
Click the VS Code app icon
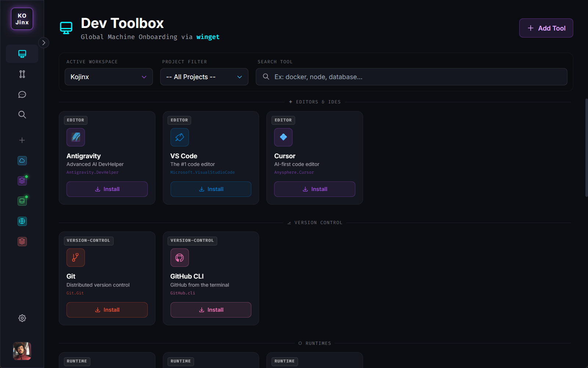tap(180, 137)
